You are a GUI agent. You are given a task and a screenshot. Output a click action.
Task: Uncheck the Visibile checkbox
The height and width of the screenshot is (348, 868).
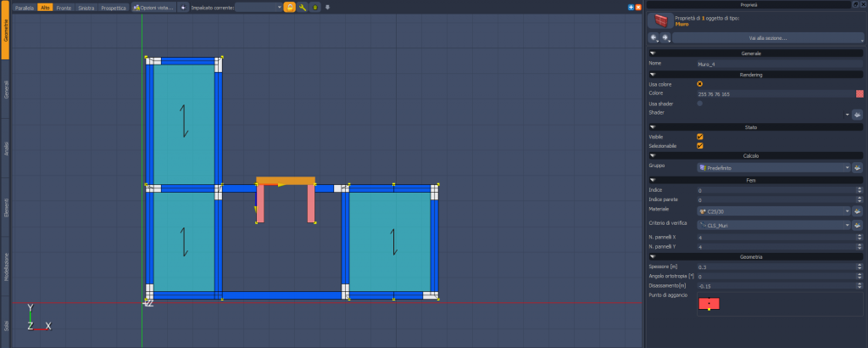coord(699,137)
